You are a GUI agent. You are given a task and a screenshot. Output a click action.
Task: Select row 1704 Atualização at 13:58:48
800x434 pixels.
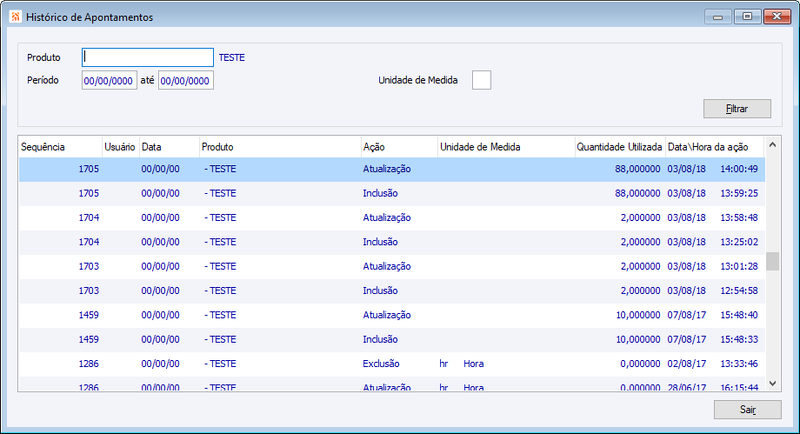point(392,218)
